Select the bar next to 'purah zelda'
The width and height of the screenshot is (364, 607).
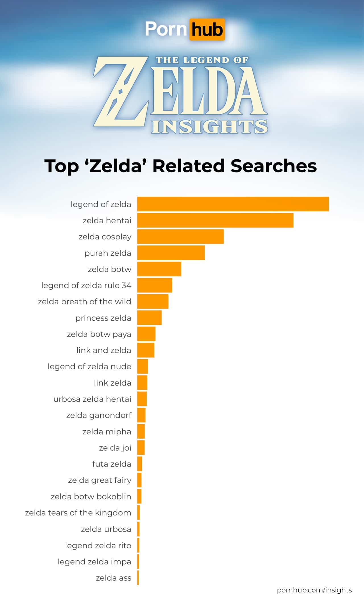(171, 253)
